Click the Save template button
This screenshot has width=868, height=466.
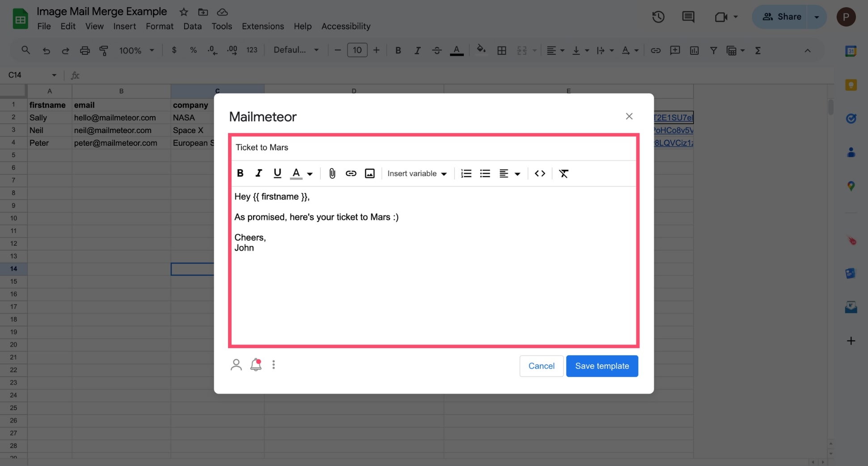pos(602,366)
